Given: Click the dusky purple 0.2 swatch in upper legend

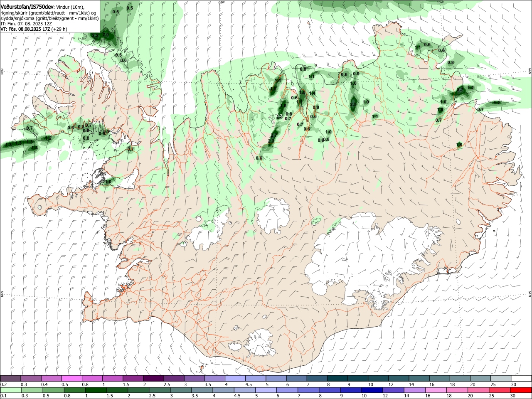Looking at the screenshot, I should click(10, 378).
